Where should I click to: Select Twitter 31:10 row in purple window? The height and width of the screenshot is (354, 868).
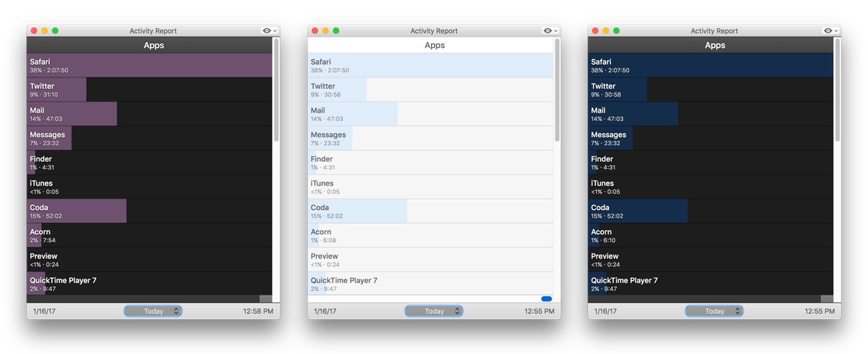pos(149,90)
